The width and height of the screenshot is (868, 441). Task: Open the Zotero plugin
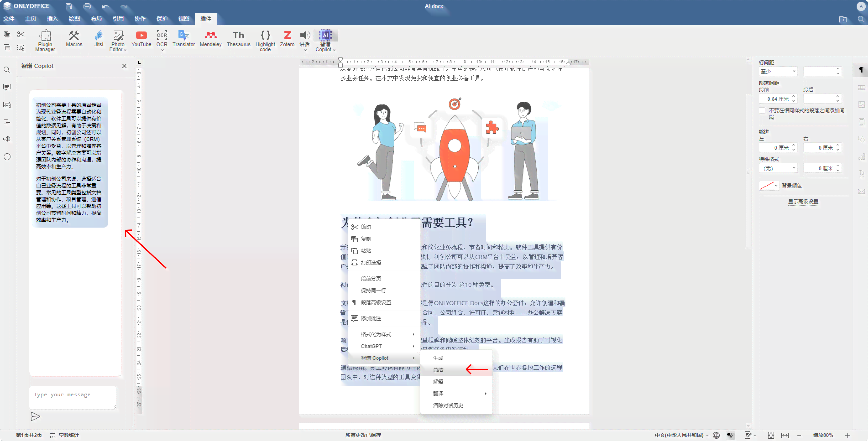(x=287, y=38)
